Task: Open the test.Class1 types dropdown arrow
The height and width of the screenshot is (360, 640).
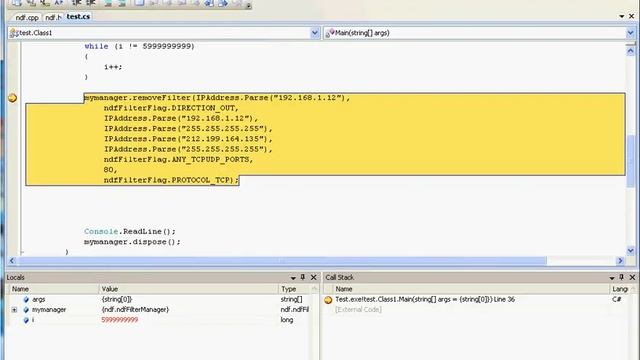Action: pos(315,33)
